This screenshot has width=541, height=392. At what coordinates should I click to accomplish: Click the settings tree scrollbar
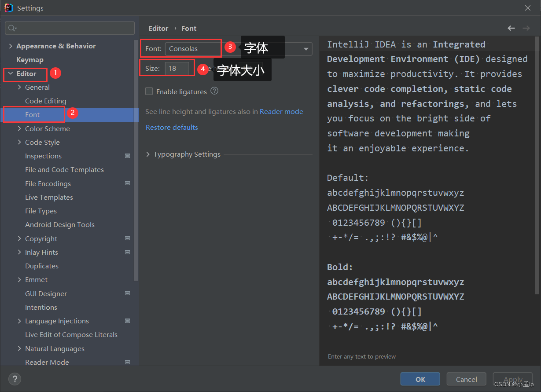[x=136, y=161]
